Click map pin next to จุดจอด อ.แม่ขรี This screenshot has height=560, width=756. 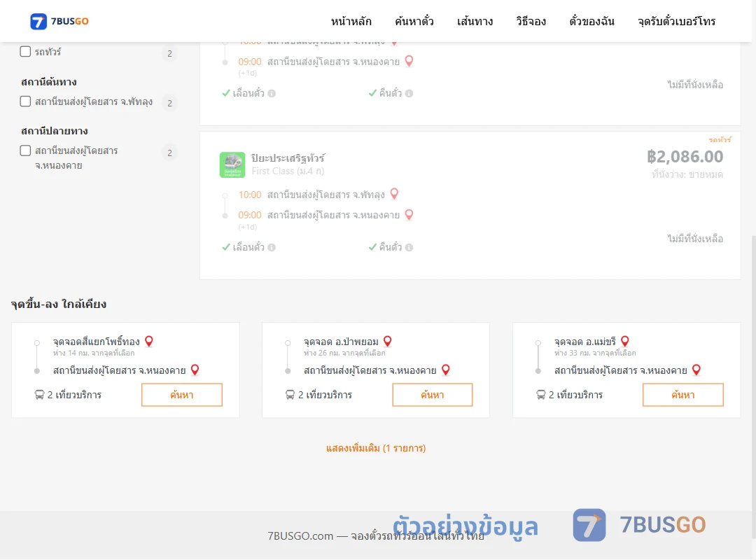(625, 342)
